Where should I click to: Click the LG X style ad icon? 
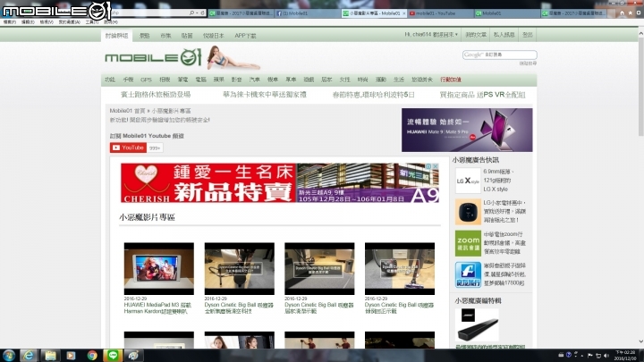468,181
